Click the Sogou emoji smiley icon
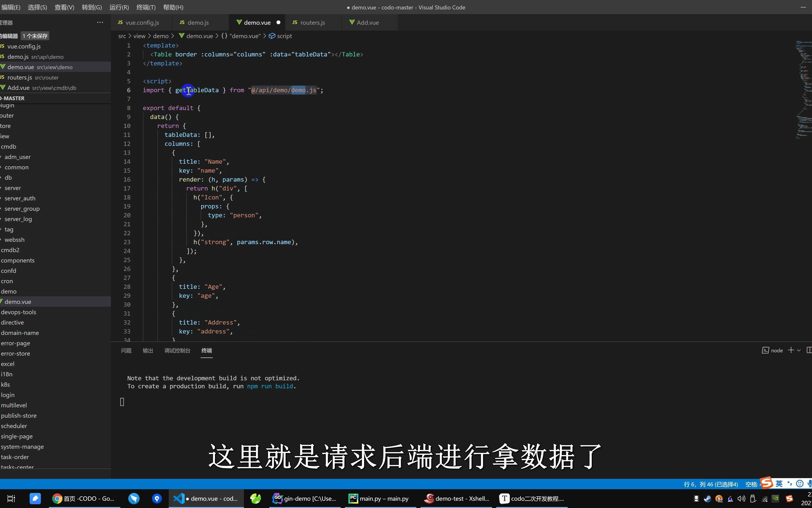Viewport: 812px width, 508px height. pos(800,484)
